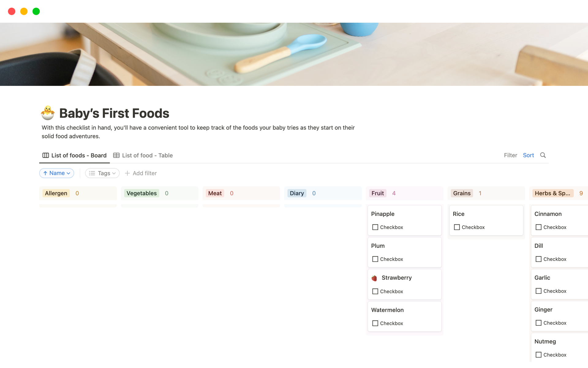Image resolution: width=588 pixels, height=368 pixels.
Task: Enable the Rice checkbox
Action: [456, 227]
